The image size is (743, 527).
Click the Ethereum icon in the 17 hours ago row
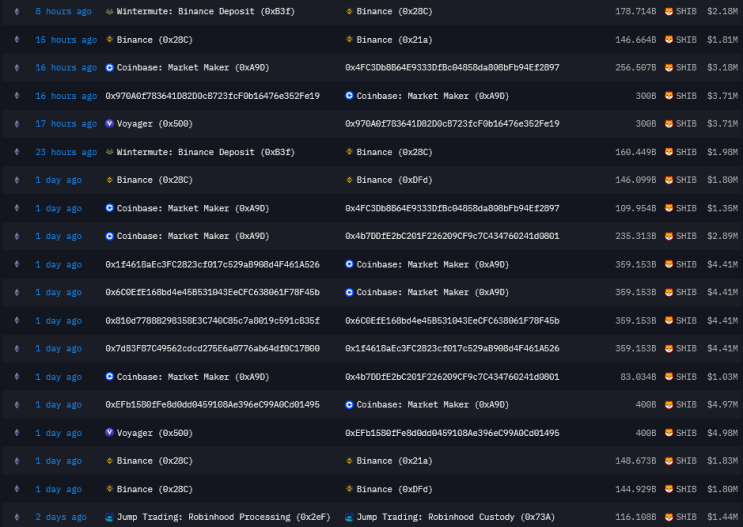(x=17, y=124)
